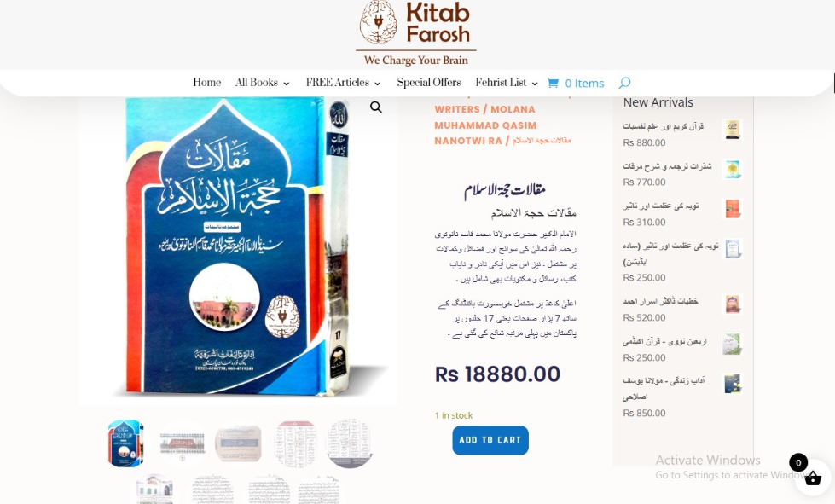Select the first book cover gallery thumbnail
This screenshot has width=835, height=504.
pos(125,443)
